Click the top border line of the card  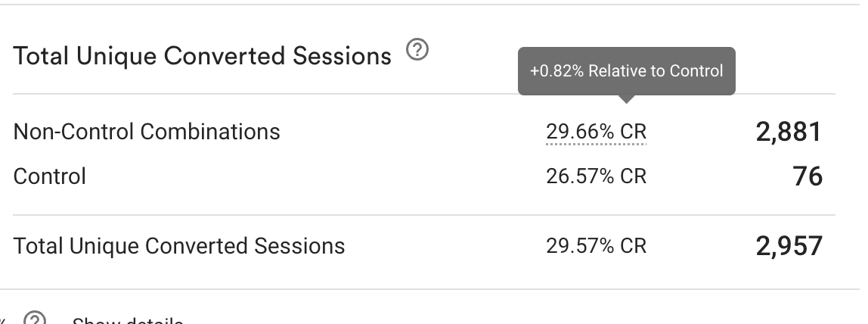coord(434,5)
